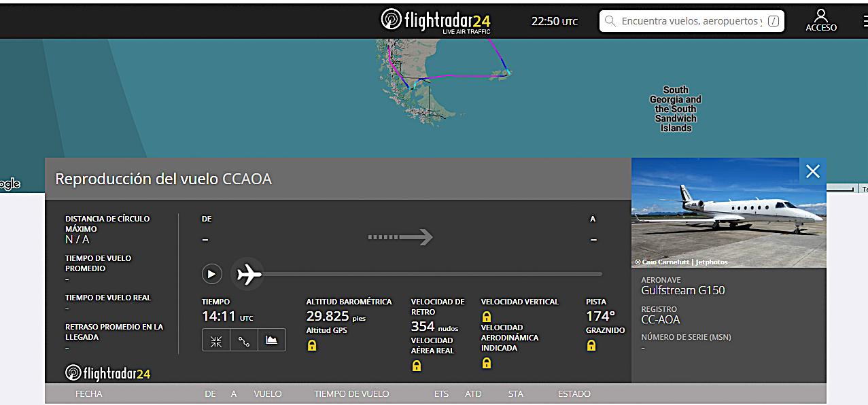Click the Gulfstream G150 aircraft photo
The width and height of the screenshot is (868, 405).
(729, 213)
